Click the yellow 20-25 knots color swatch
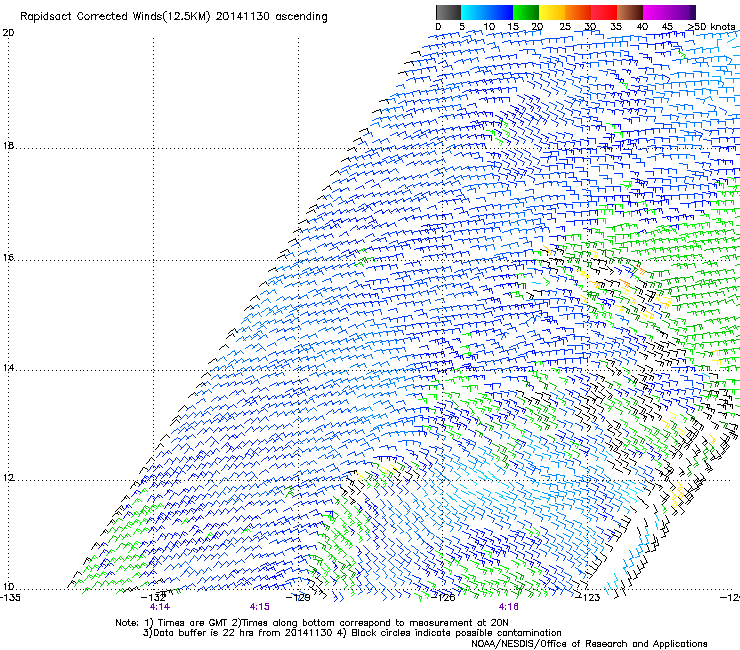Screen dimensions: 740x650 coord(552,12)
